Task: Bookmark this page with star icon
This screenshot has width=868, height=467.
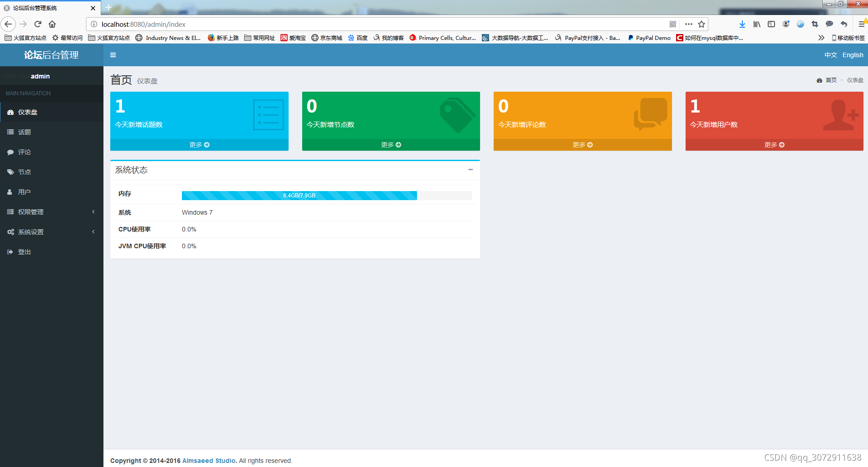Action: (701, 24)
